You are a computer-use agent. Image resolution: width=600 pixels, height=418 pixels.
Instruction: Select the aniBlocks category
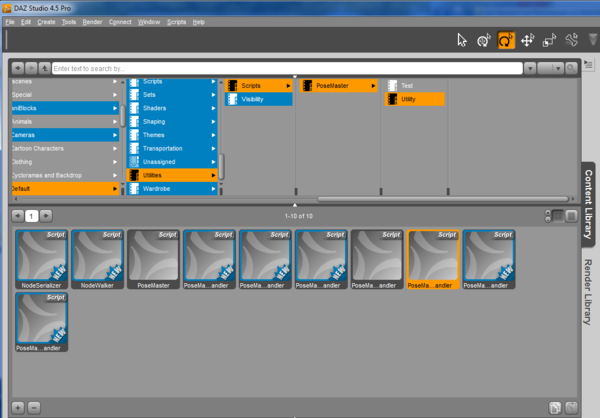[x=65, y=108]
